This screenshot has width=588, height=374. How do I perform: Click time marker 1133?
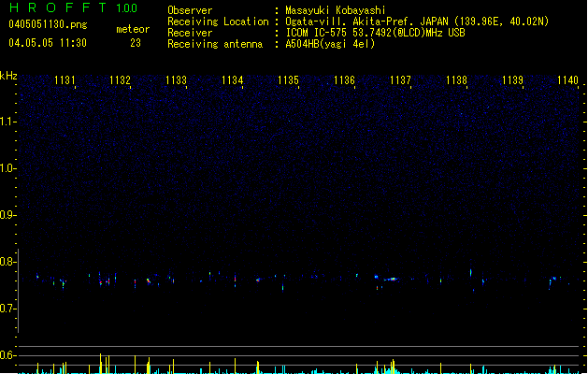pos(177,80)
